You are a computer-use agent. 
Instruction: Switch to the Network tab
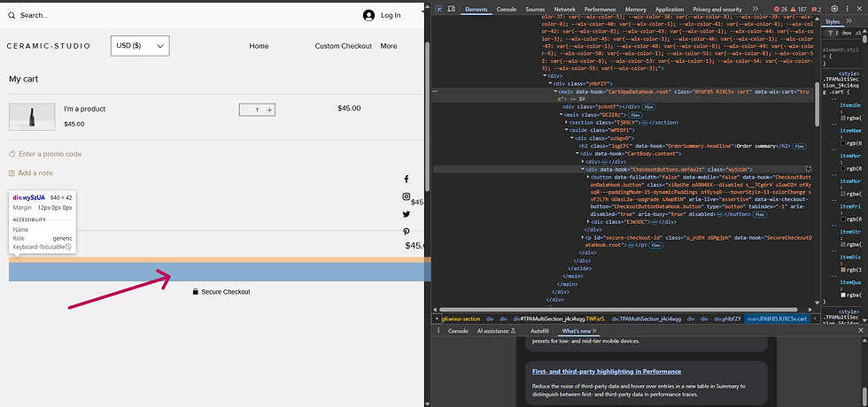[x=565, y=10]
